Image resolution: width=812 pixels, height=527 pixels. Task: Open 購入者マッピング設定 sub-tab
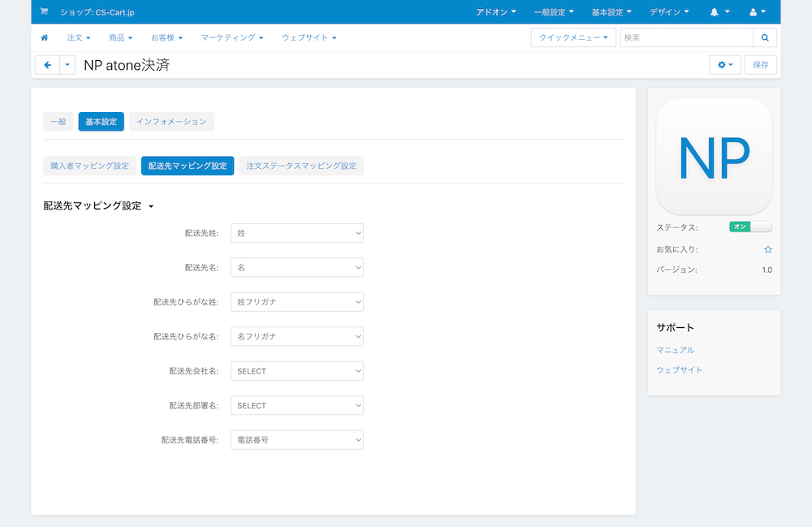(89, 166)
